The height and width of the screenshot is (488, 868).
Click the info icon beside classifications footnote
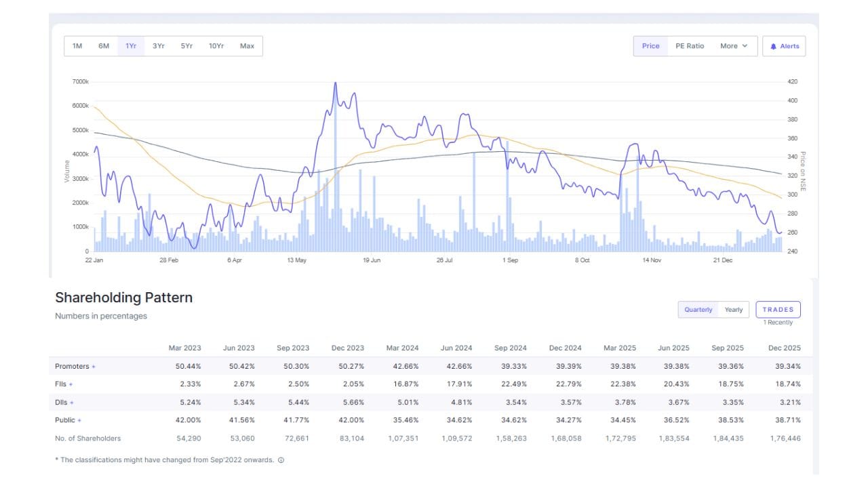click(x=281, y=460)
